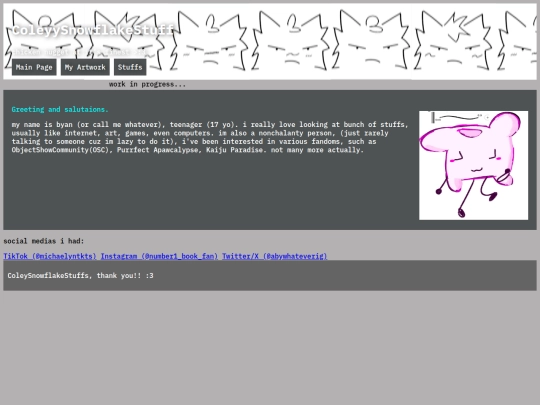This screenshot has width=540, height=405.
Task: Click the 'Greeting and salutaions.' heading
Action: 60,110
